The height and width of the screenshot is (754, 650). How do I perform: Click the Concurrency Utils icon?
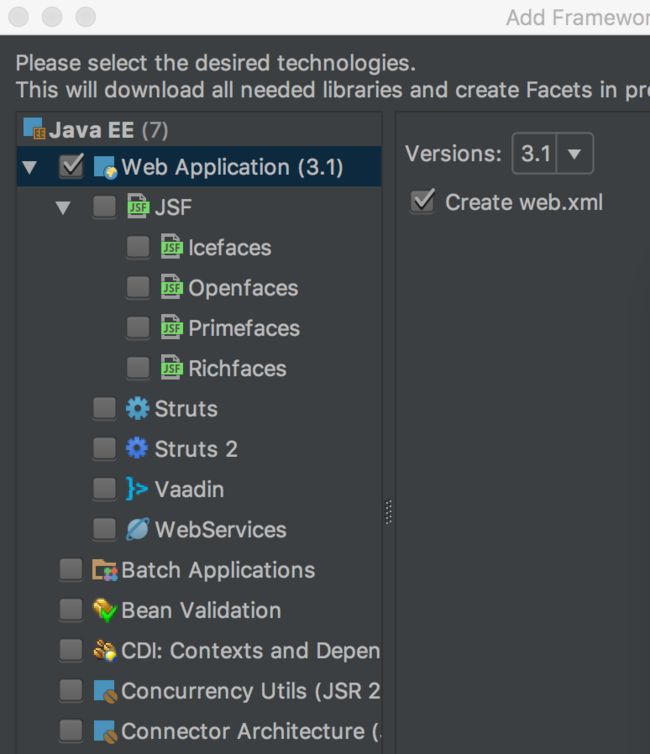coord(105,691)
